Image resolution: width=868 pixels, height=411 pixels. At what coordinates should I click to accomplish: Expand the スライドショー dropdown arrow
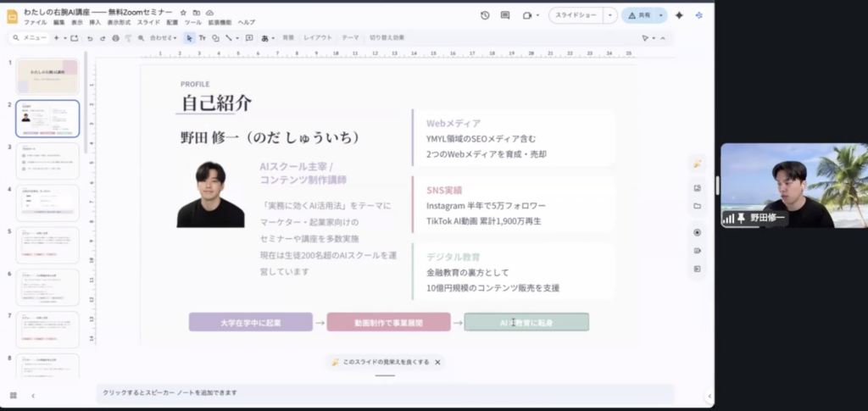[610, 15]
